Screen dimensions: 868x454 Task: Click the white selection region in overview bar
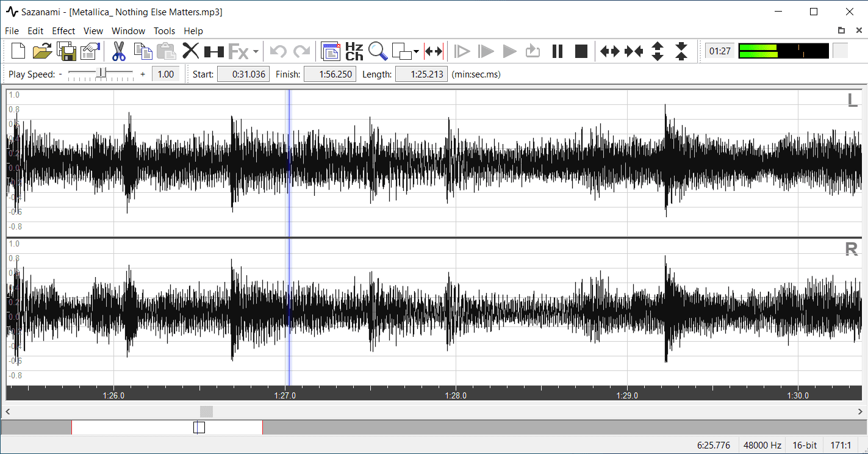[x=167, y=428]
